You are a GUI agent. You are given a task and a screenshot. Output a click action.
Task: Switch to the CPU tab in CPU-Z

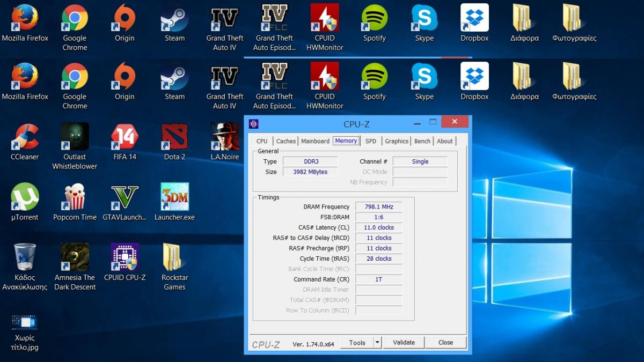pyautogui.click(x=262, y=141)
